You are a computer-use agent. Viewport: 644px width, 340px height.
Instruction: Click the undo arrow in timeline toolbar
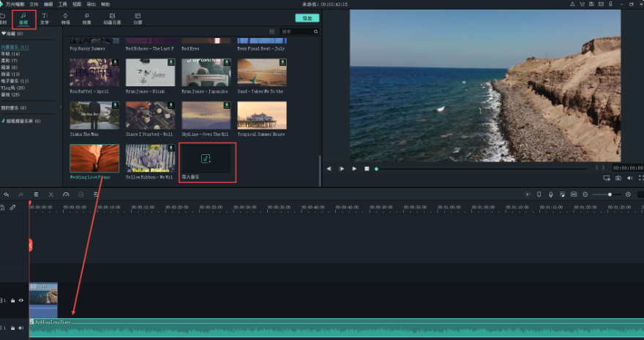click(x=6, y=194)
